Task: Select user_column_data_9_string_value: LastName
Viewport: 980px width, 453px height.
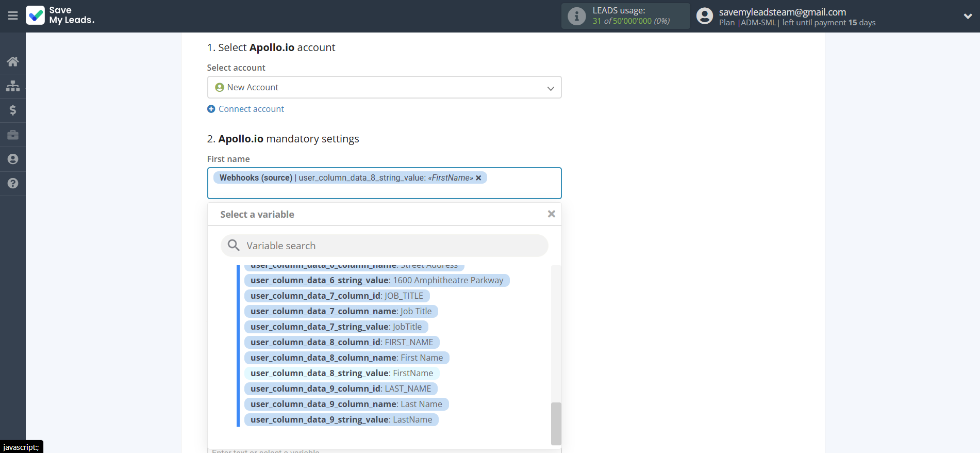Action: coord(341,419)
